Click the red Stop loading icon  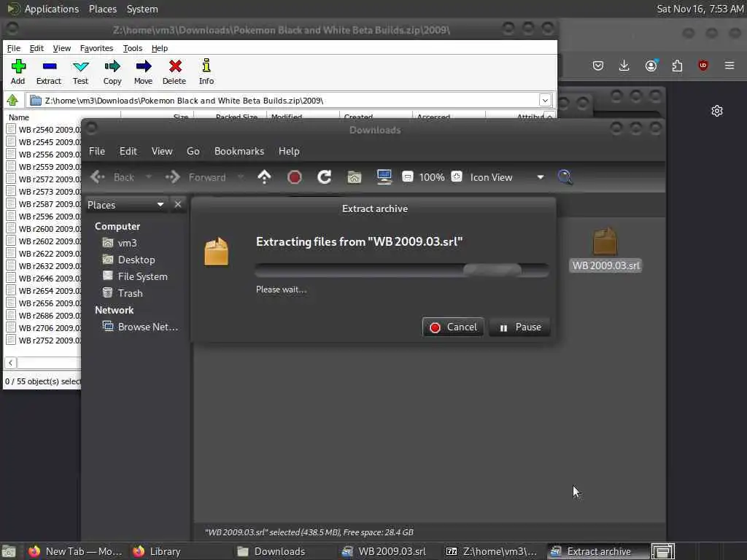tap(295, 177)
